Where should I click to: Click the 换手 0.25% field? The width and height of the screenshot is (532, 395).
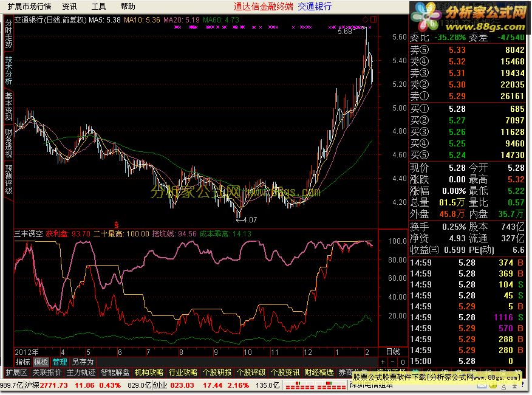pyautogui.click(x=438, y=227)
